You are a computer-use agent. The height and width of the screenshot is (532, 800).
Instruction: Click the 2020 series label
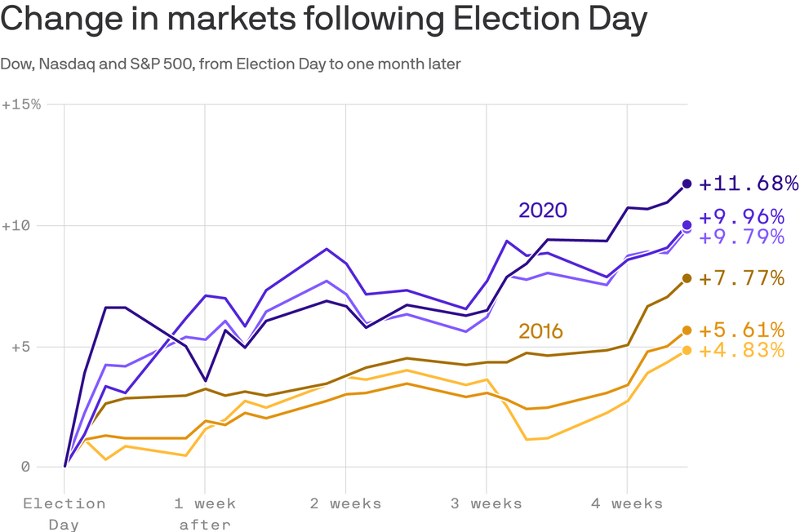coord(543,211)
